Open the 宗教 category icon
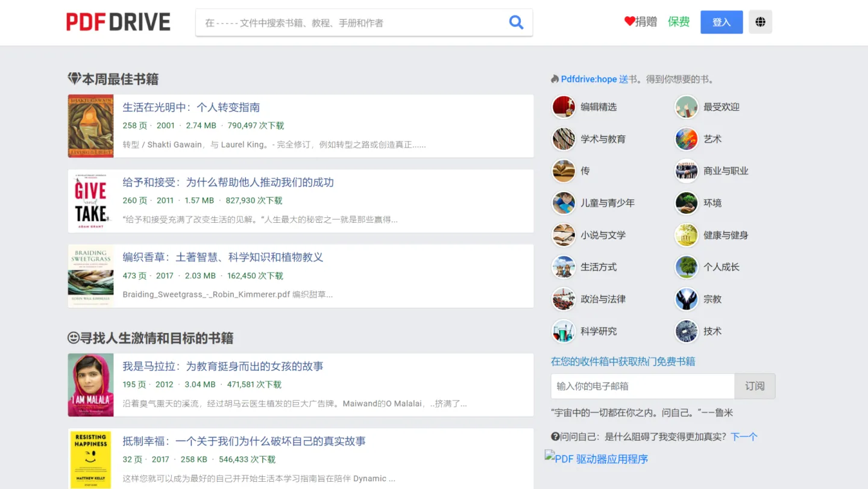Image resolution: width=868 pixels, height=489 pixels. 687,299
